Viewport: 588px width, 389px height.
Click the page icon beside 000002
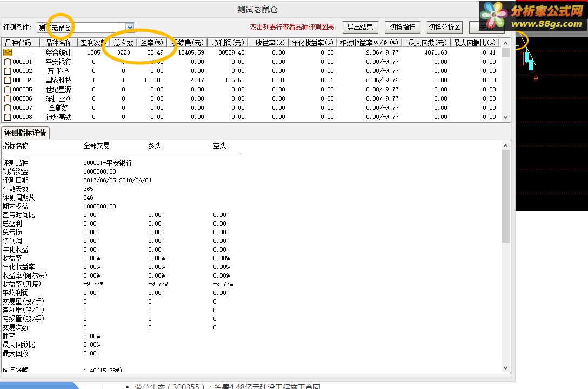pos(8,71)
